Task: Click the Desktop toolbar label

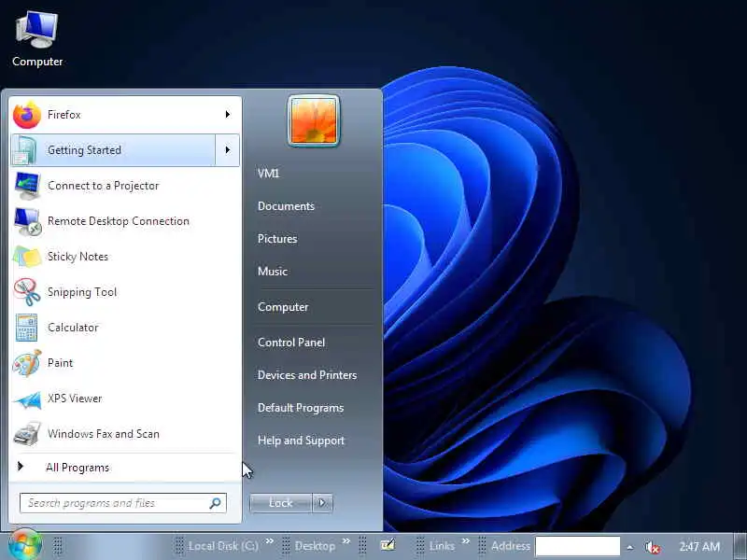Action: (x=315, y=546)
